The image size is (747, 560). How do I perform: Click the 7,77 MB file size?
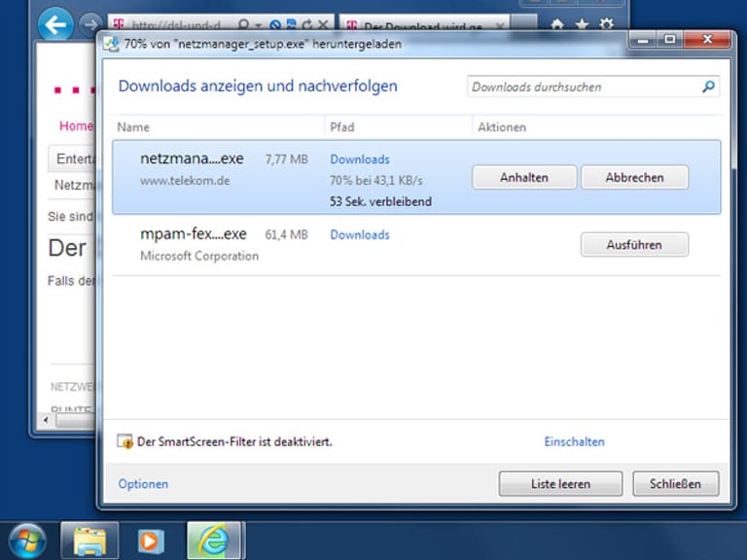point(286,159)
